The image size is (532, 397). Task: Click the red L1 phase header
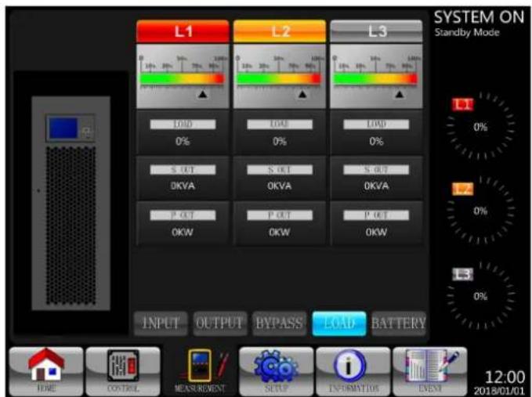[183, 31]
